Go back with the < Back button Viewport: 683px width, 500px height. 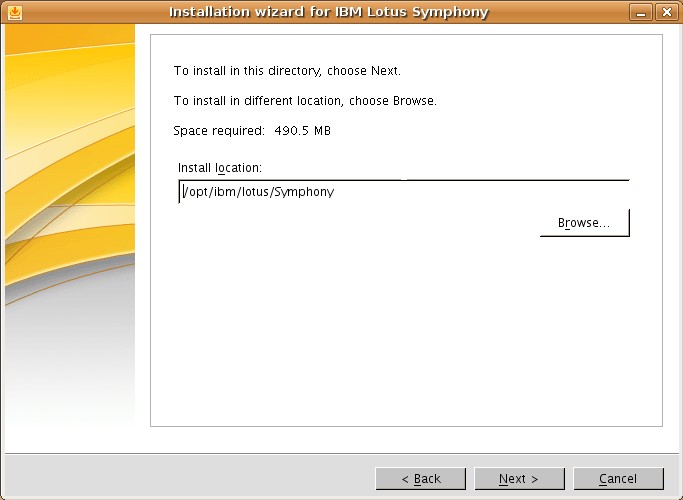(421, 479)
